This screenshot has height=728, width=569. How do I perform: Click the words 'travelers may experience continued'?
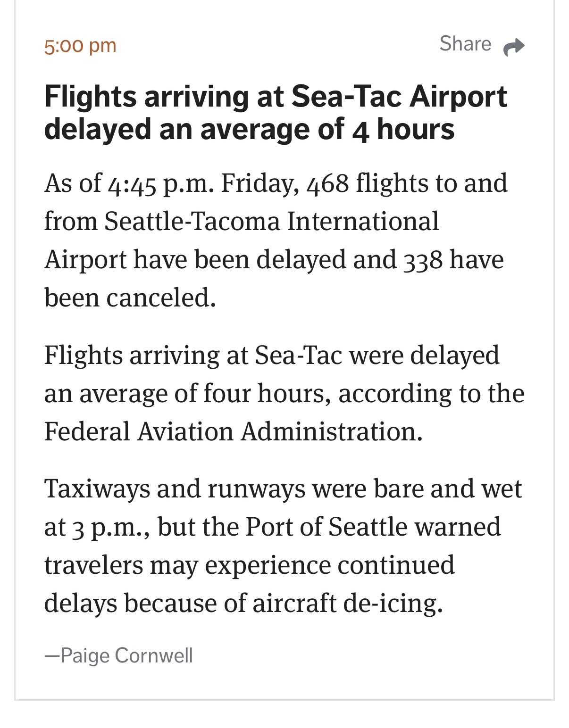249,565
